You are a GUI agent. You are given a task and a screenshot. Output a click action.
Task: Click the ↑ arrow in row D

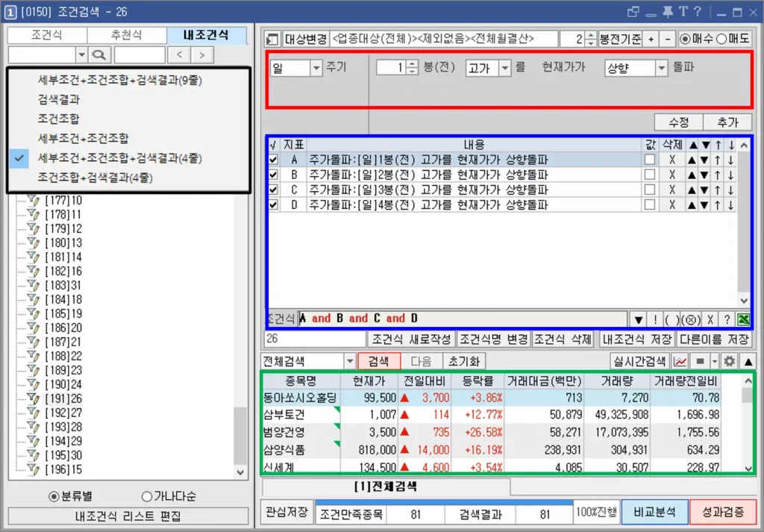(x=718, y=205)
